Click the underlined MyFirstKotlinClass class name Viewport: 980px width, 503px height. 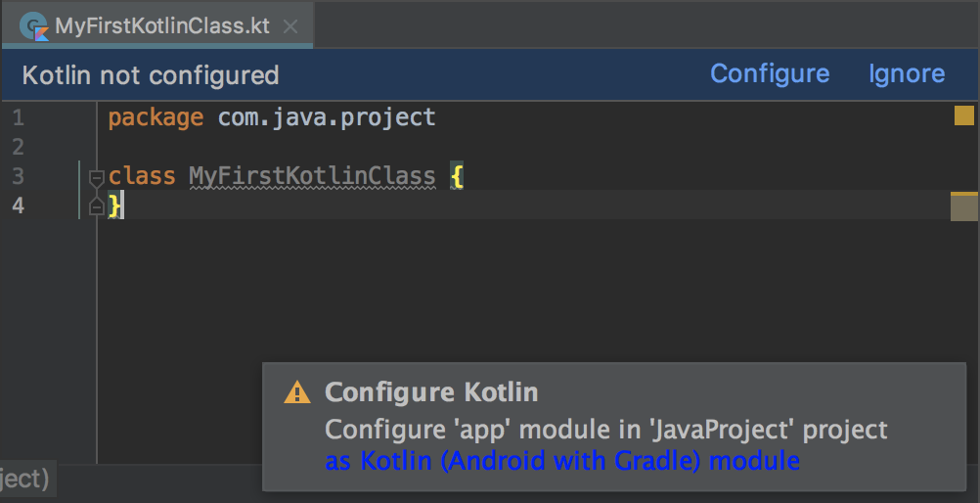click(x=312, y=177)
